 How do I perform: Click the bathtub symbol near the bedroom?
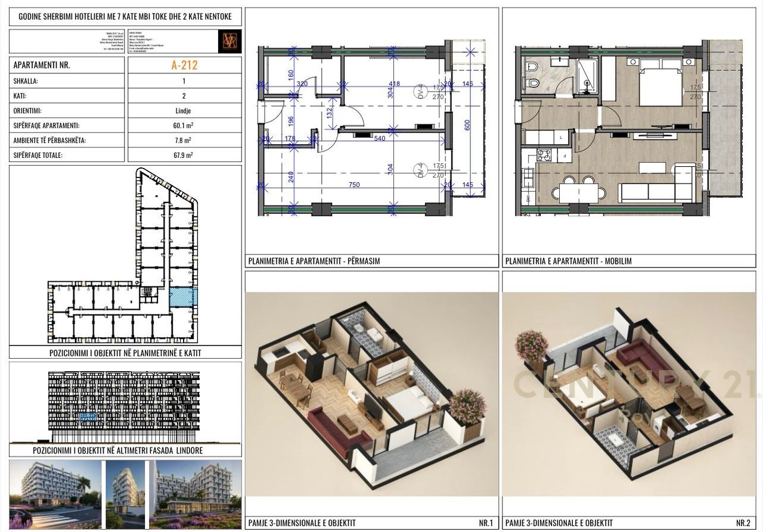pos(587,76)
